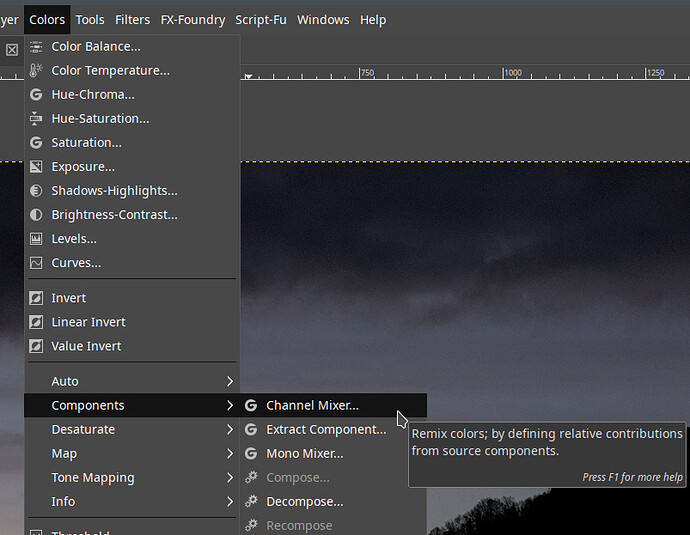The height and width of the screenshot is (535, 690).
Task: Click Decompose in the submenu
Action: pos(304,502)
